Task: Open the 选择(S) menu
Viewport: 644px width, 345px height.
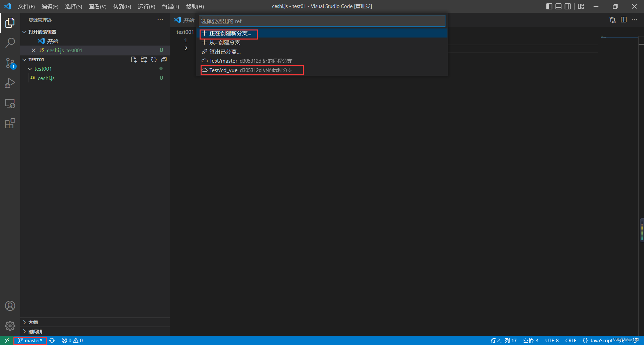Action: [x=73, y=6]
